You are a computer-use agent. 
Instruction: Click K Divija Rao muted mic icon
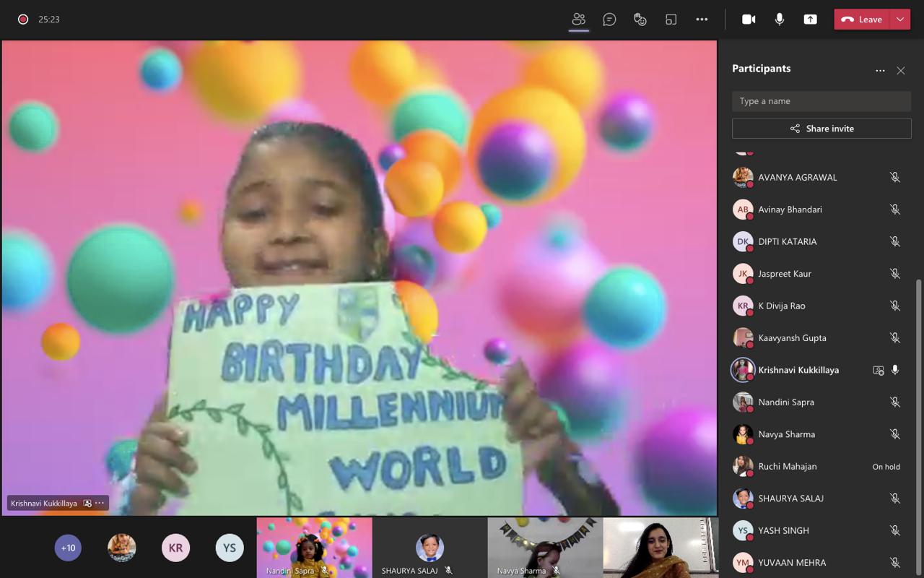click(x=895, y=306)
